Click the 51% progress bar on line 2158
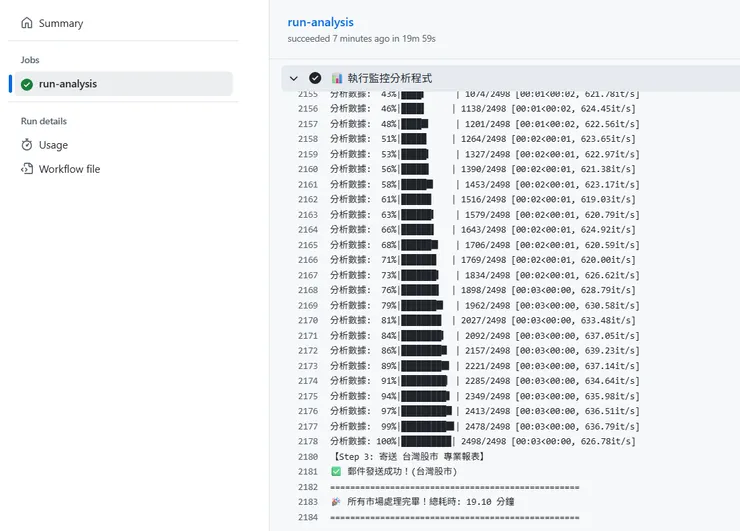Screen dimensions: 740x531 tap(414, 139)
